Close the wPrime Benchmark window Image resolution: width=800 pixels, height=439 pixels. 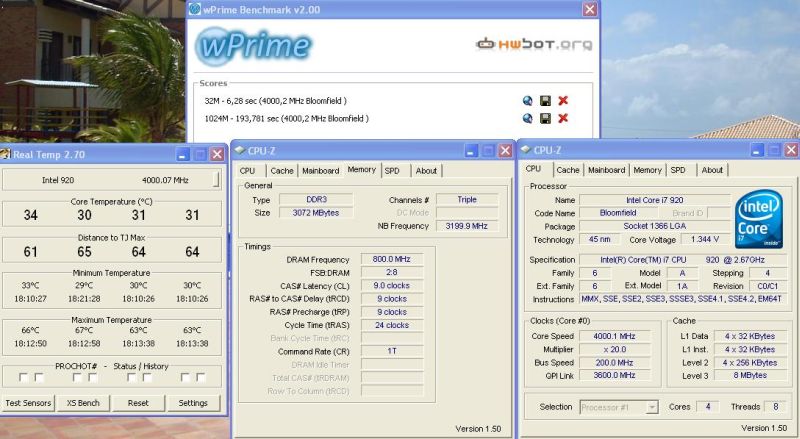[x=590, y=9]
